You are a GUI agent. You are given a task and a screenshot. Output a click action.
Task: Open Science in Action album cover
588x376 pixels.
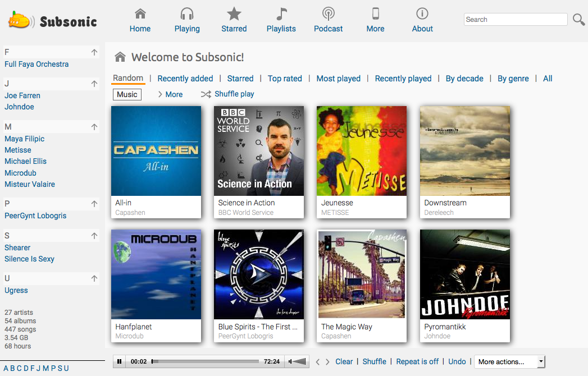click(259, 151)
